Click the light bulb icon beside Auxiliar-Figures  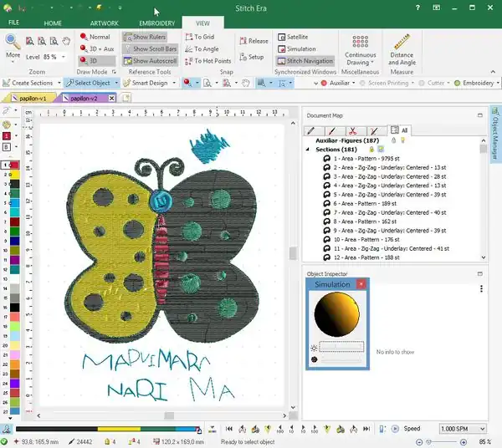click(402, 140)
